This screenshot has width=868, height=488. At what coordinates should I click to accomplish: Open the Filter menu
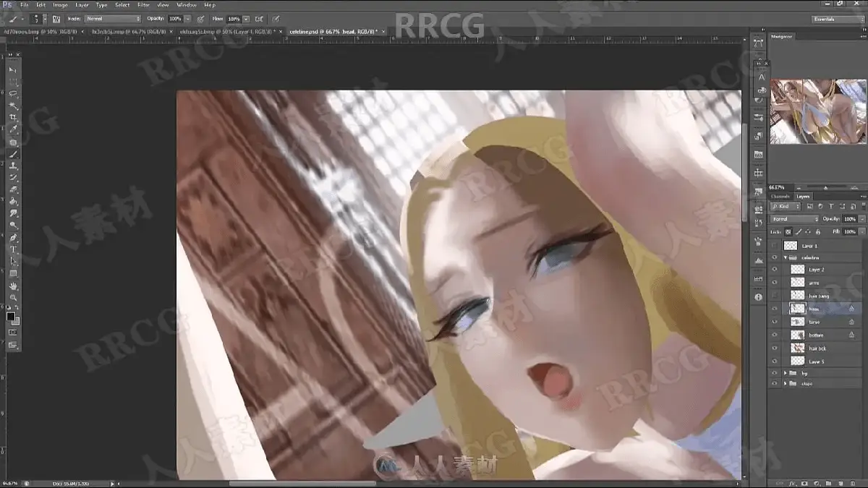143,4
